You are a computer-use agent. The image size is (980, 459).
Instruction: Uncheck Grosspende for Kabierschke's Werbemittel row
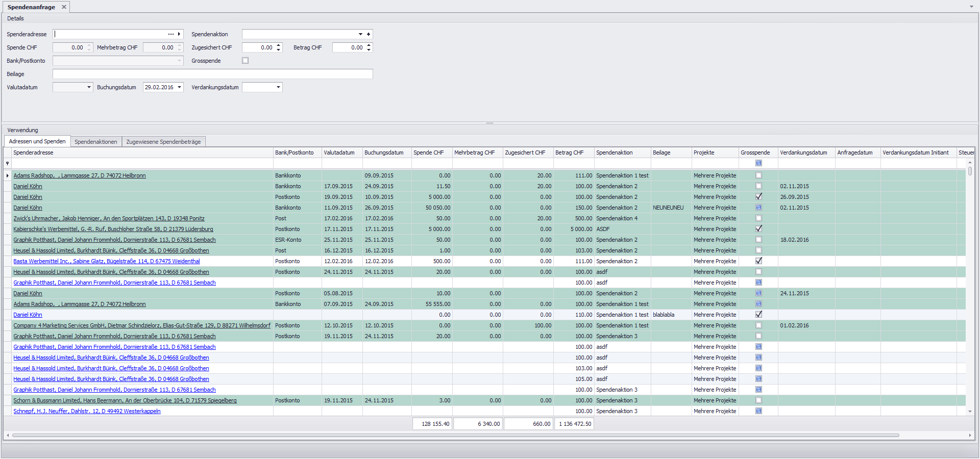pyautogui.click(x=758, y=229)
